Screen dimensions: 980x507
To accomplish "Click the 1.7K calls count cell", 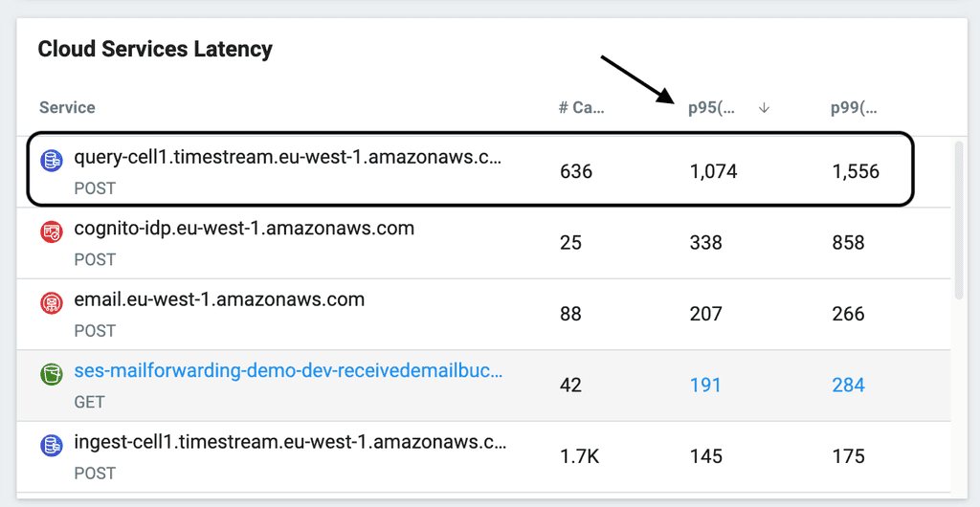I will tap(579, 456).
